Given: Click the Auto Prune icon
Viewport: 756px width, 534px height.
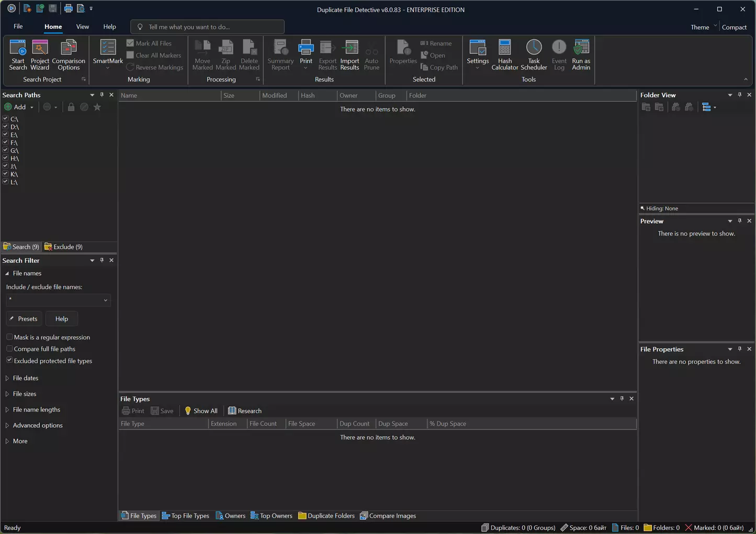Looking at the screenshot, I should [371, 55].
